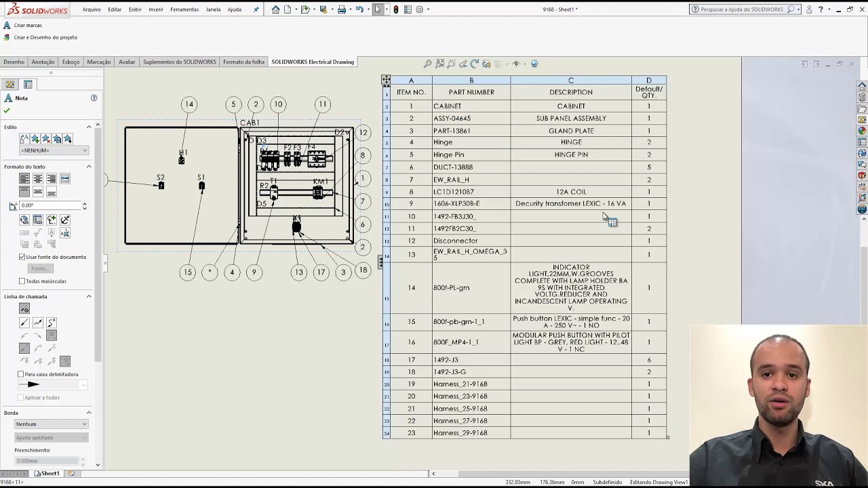The height and width of the screenshot is (488, 868).
Task: Click the Rotate view icon
Action: 475,64
